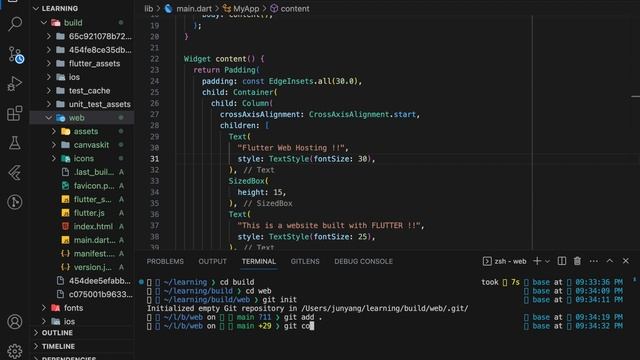Click the terminal input after git co
Viewport: 640px width, 360px height.
click(x=312, y=326)
